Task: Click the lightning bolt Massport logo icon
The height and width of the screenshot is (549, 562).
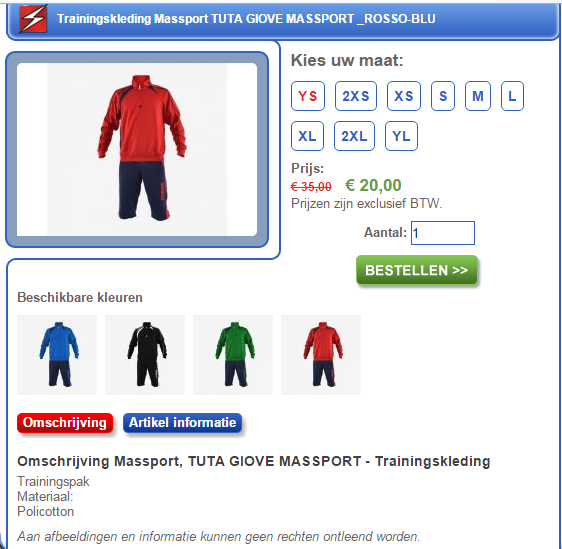Action: pyautogui.click(x=33, y=19)
